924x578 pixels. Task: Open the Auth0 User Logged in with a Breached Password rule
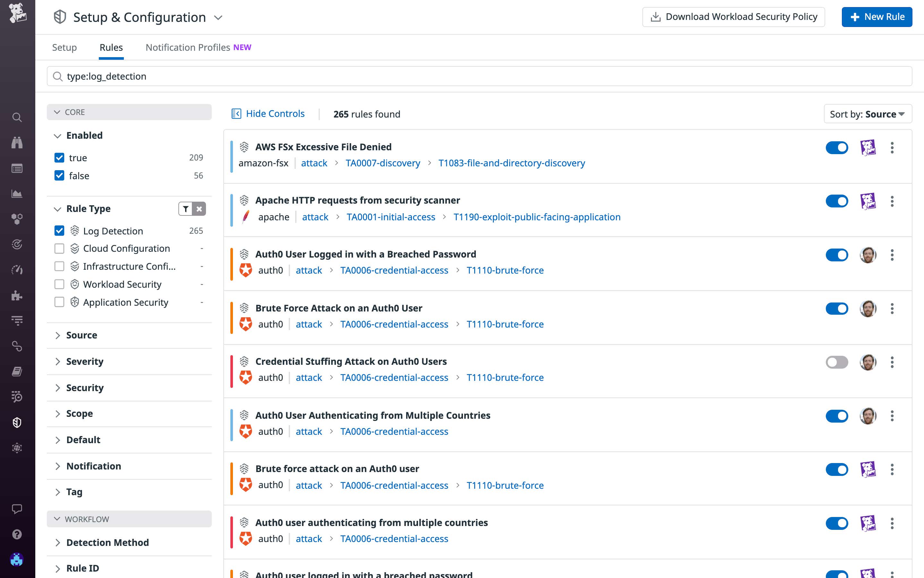pyautogui.click(x=366, y=254)
